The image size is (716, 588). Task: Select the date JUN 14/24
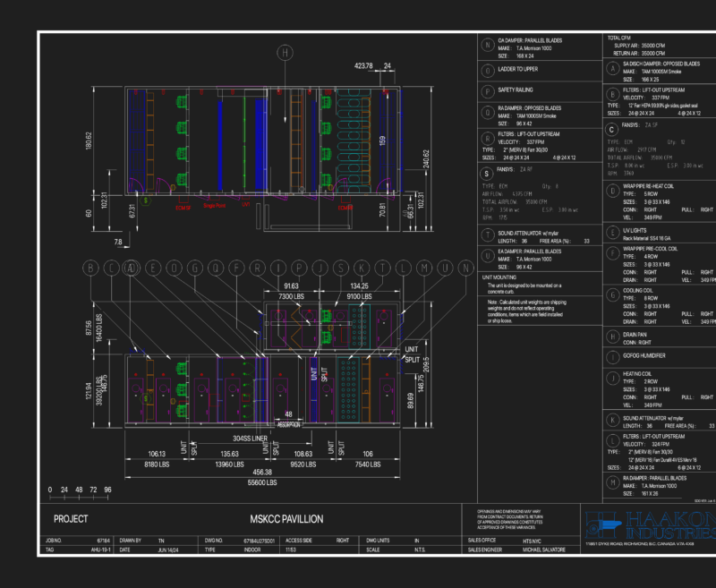click(x=168, y=550)
